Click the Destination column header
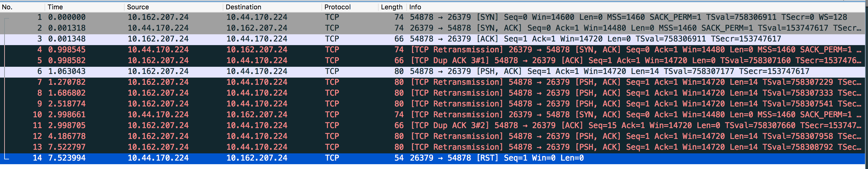Viewport: 868px width, 169px height. point(272,7)
